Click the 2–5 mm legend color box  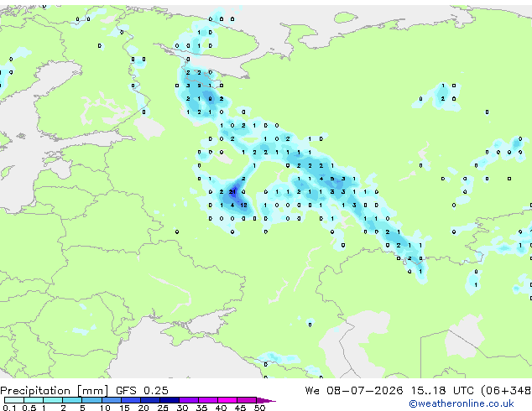pos(72,400)
